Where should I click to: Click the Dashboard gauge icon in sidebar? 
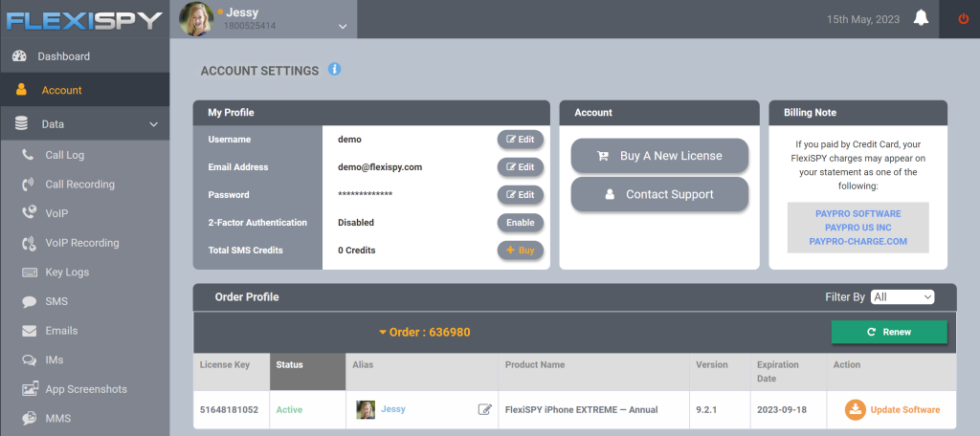(19, 56)
